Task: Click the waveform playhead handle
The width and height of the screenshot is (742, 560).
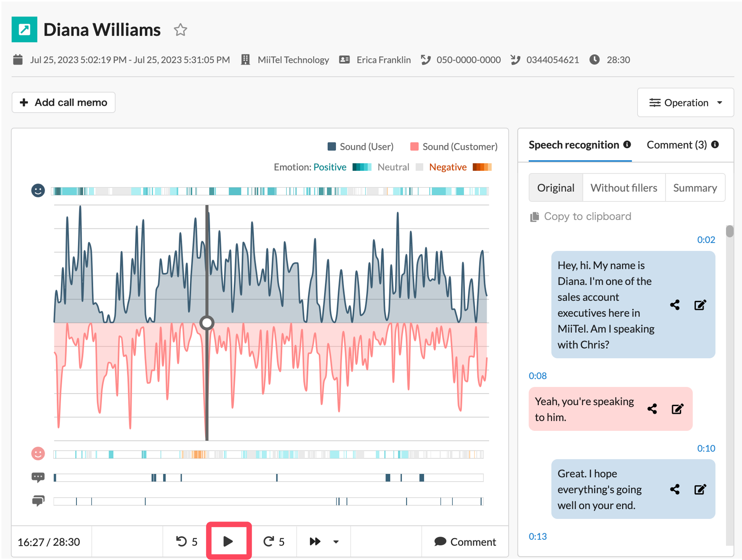Action: point(207,322)
